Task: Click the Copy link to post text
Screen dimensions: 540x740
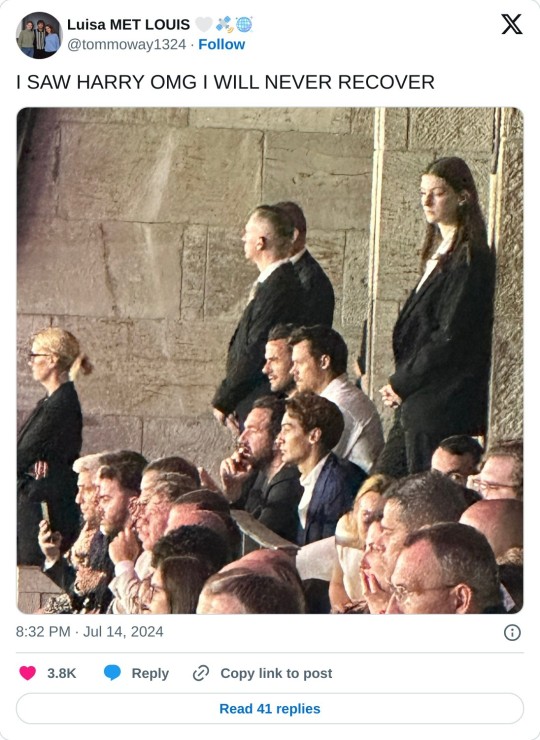Action: [276, 673]
